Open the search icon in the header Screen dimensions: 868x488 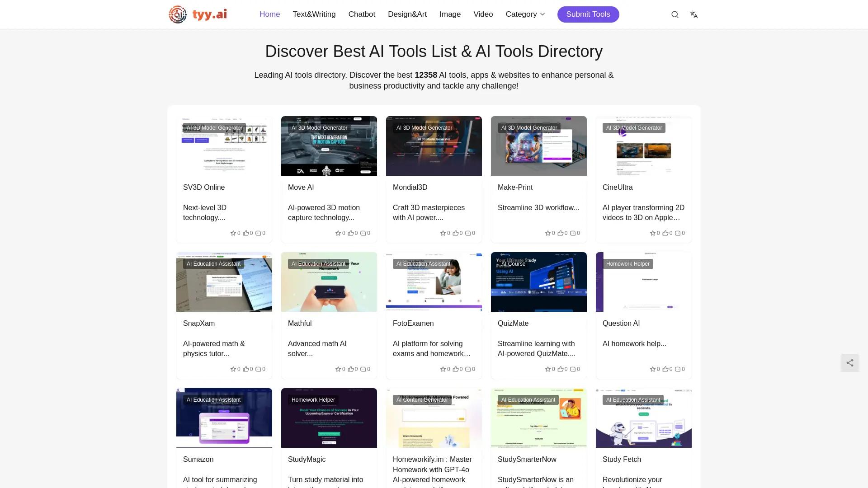(675, 14)
